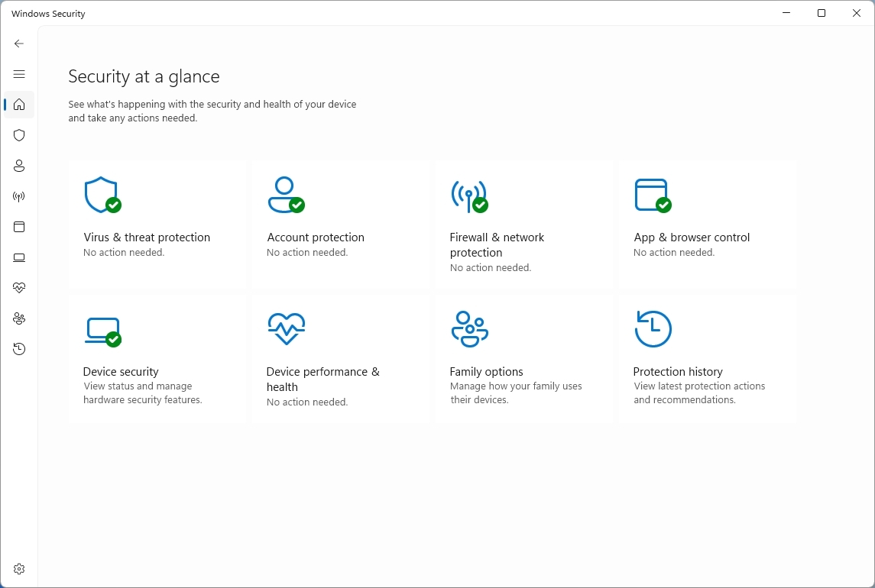The image size is (875, 588).
Task: Click 'No action needed' under Virus & threat protection
Action: point(124,252)
